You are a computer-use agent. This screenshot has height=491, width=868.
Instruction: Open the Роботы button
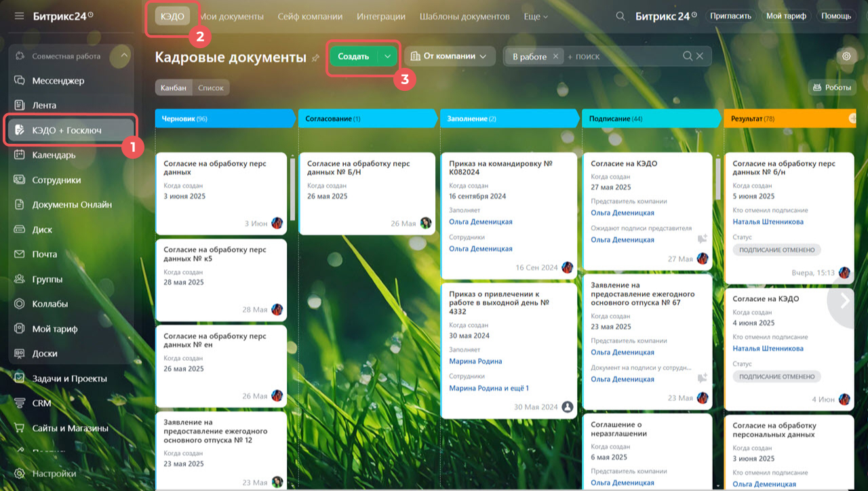click(832, 87)
